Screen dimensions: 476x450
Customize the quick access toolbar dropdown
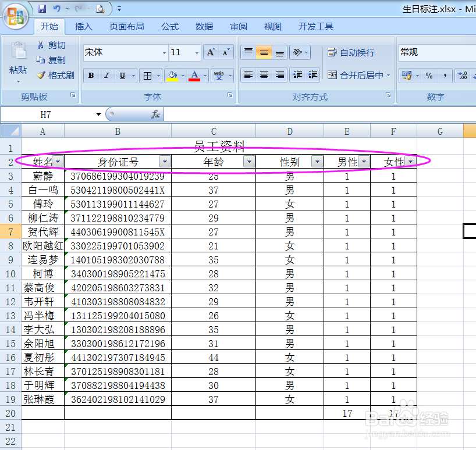click(x=119, y=9)
